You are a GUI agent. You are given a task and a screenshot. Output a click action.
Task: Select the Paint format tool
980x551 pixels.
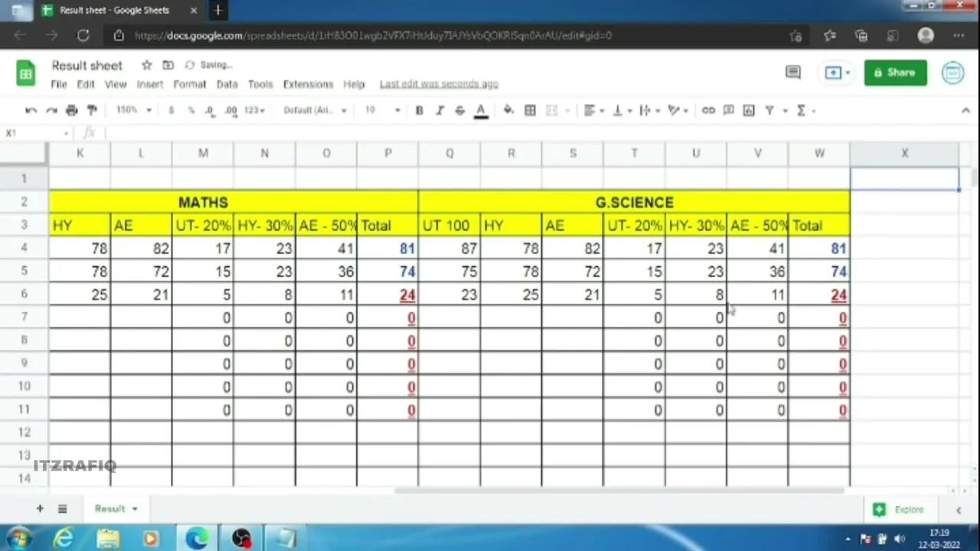point(91,109)
